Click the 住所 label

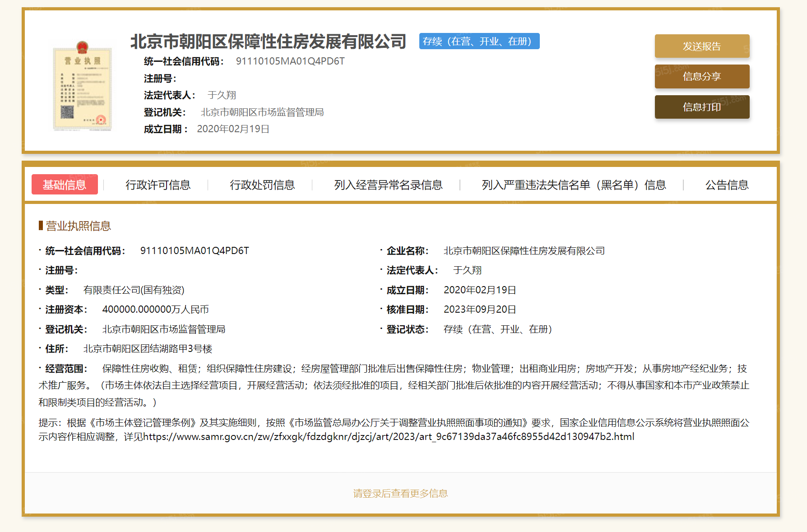point(57,349)
